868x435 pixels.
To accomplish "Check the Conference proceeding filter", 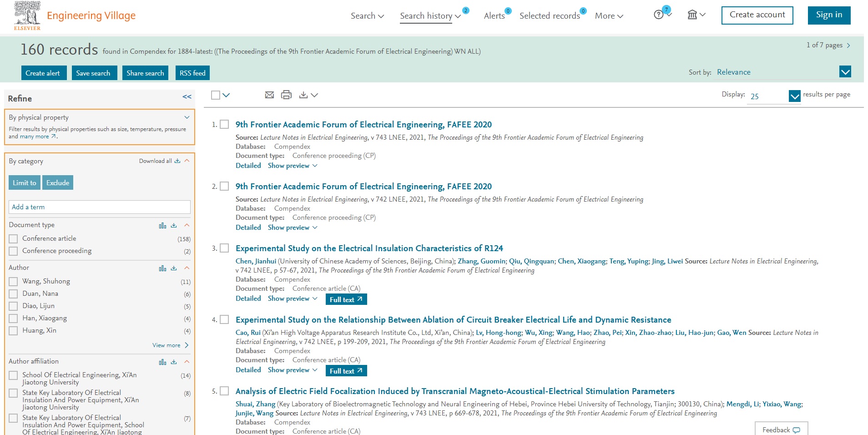I will 13,251.
